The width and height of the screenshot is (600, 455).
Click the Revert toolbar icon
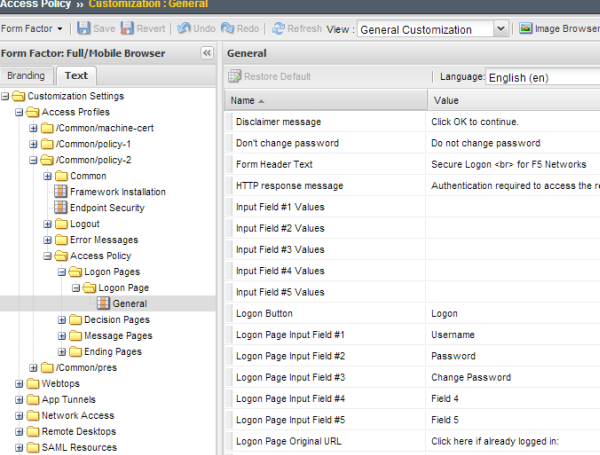pos(128,29)
